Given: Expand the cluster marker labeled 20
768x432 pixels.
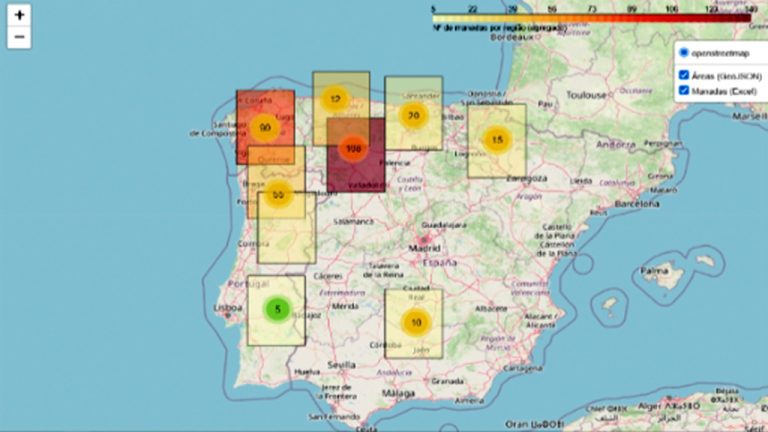Looking at the screenshot, I should coord(413,115).
